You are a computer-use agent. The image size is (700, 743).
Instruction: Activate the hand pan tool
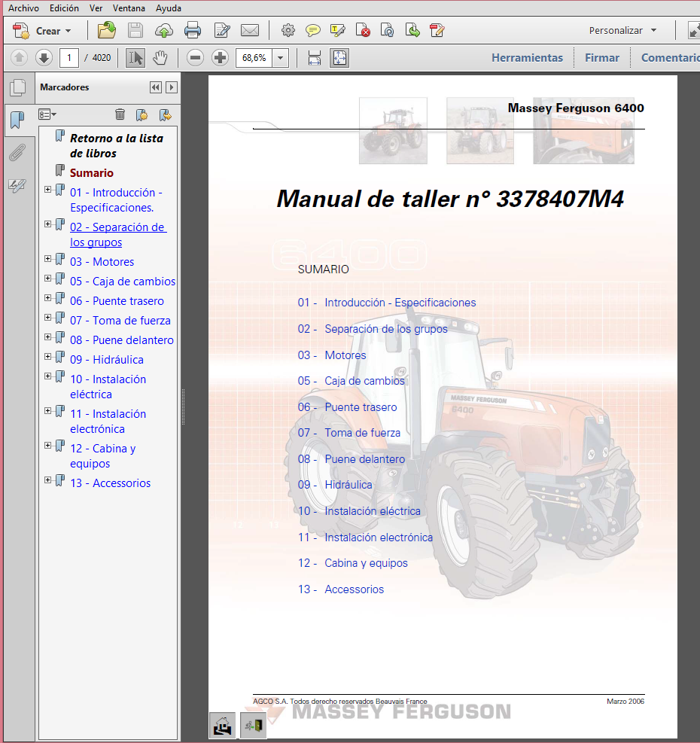(x=160, y=58)
